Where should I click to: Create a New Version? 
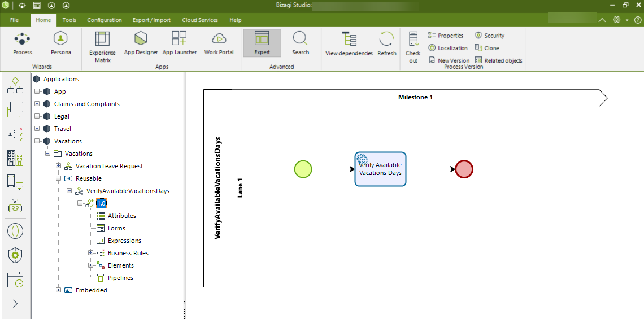coord(449,60)
